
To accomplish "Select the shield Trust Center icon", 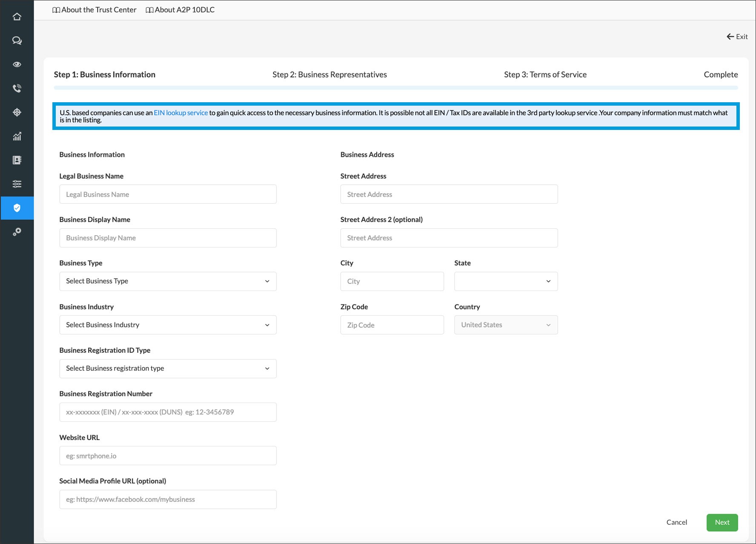I will [17, 208].
